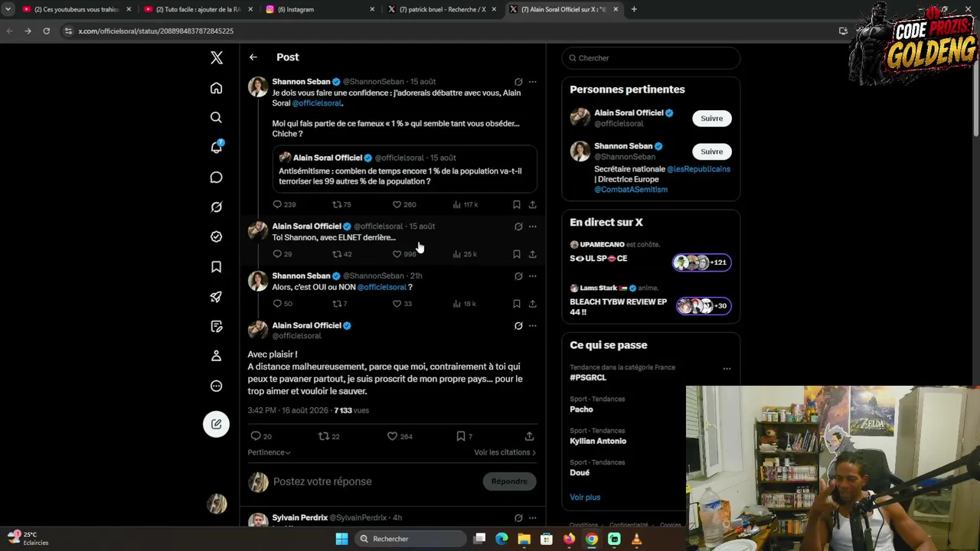The image size is (980, 551).
Task: Open the rocket icon in sidebar
Action: pos(216,296)
